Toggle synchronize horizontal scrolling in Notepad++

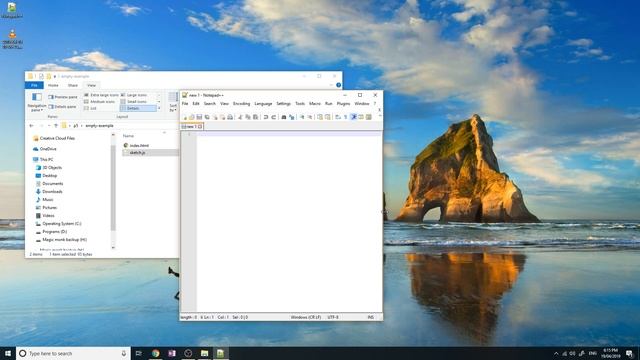[327, 117]
